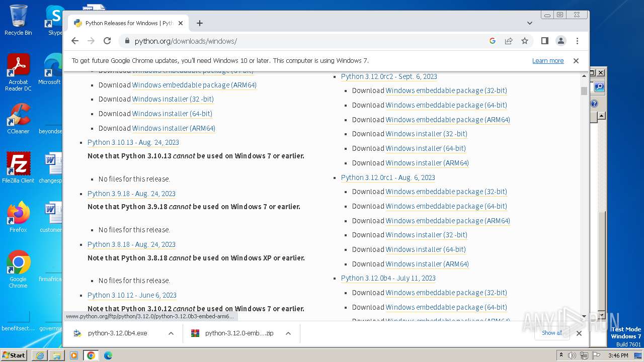Launch Firefox desktop icon
The image size is (644, 362).
point(18,217)
